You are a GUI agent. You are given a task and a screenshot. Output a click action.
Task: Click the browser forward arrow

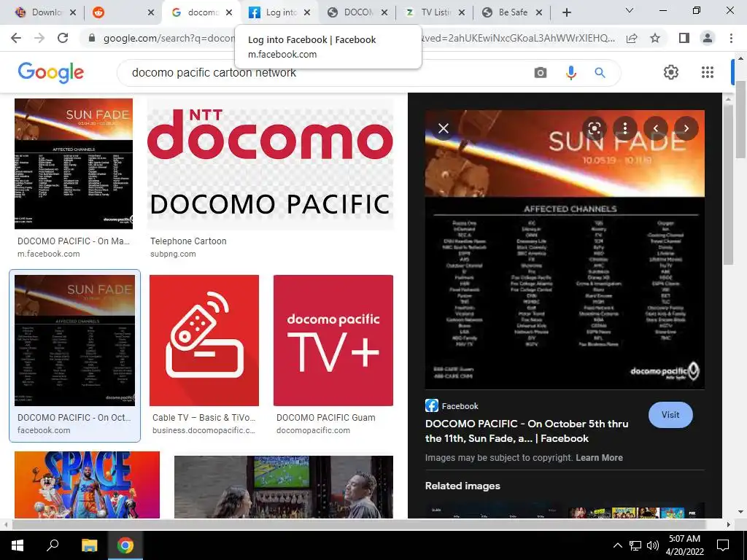click(39, 38)
